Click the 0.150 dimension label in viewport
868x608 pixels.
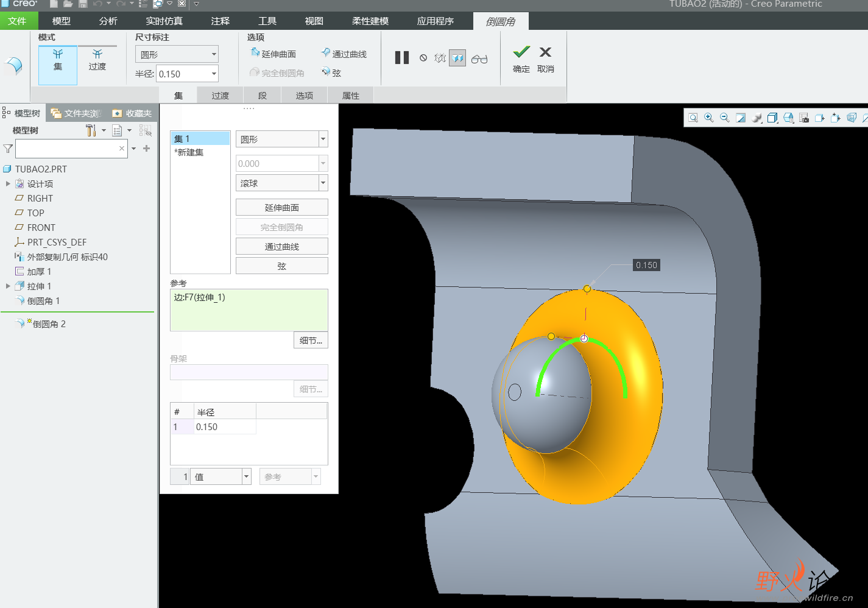click(646, 265)
